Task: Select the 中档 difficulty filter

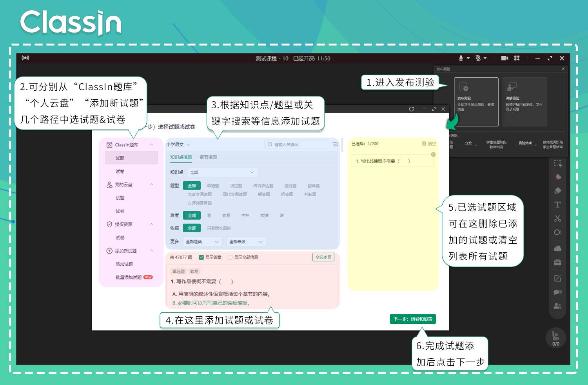Action: tap(245, 215)
